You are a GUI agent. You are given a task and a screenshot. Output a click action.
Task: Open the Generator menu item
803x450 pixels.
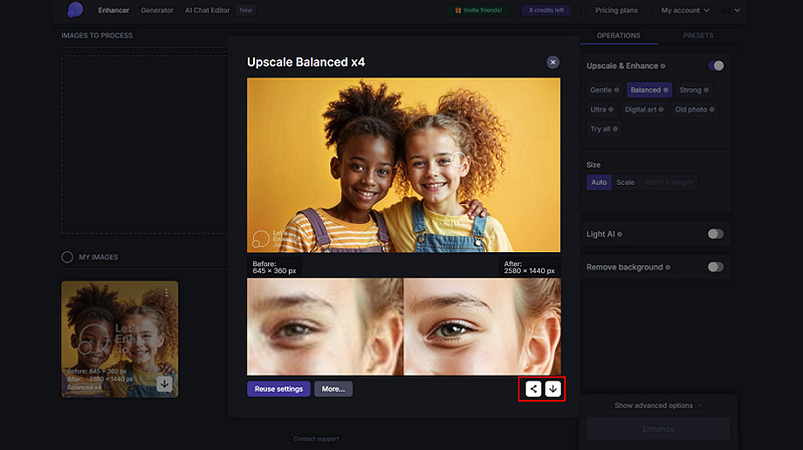coord(157,10)
